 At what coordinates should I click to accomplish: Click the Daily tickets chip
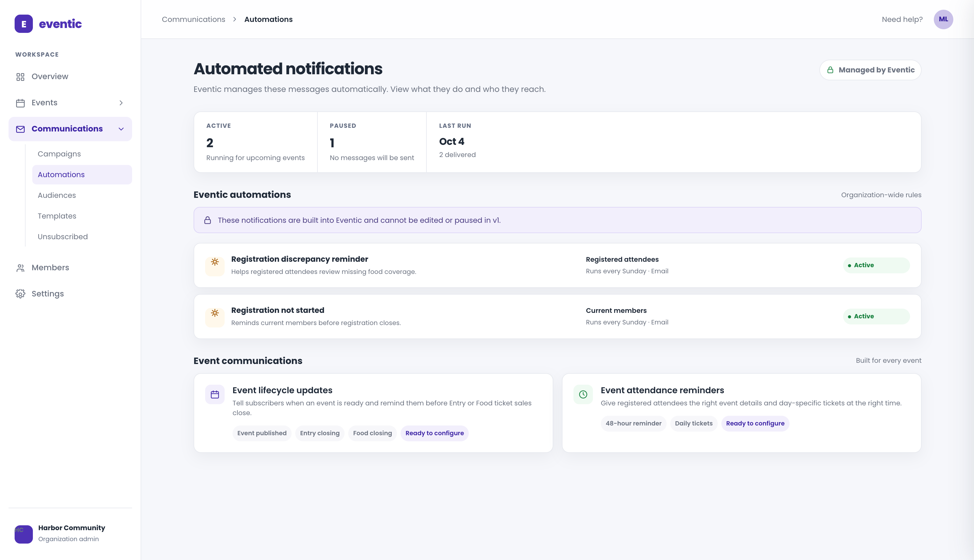tap(694, 423)
